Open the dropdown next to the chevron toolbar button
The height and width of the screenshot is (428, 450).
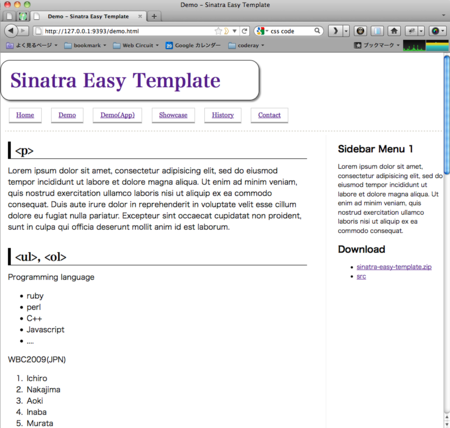point(346,31)
